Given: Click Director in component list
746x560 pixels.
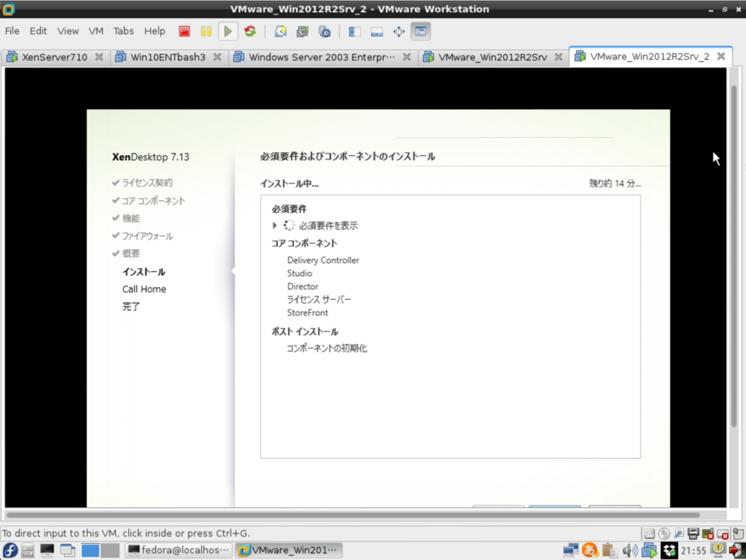Looking at the screenshot, I should point(302,286).
